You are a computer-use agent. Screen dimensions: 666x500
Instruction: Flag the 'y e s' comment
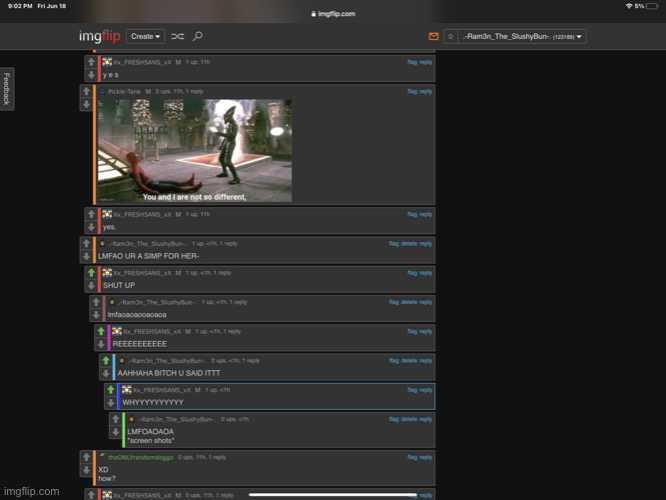(x=412, y=62)
